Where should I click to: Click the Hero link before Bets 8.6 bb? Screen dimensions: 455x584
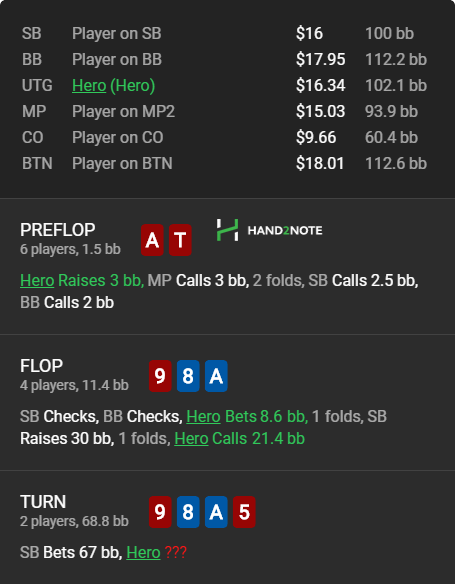203,416
